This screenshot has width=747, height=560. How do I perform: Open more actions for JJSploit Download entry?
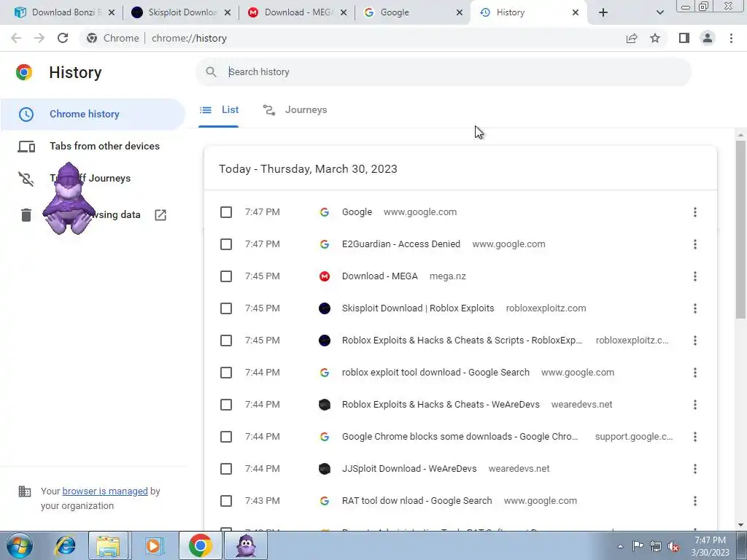tap(695, 469)
